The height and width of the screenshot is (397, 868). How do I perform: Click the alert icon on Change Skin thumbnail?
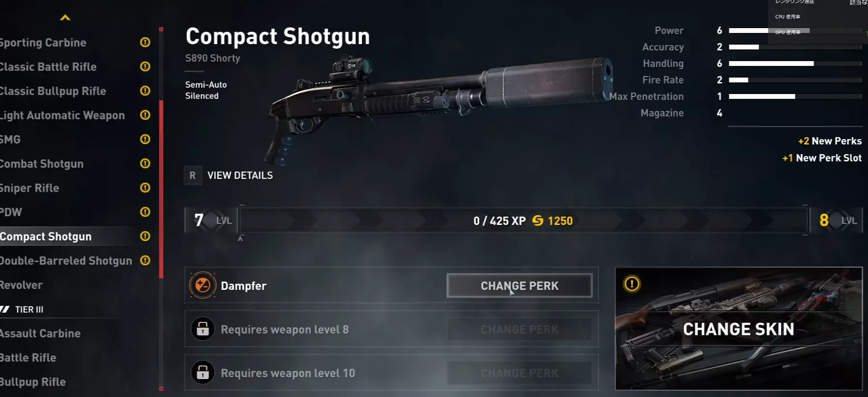tap(632, 284)
